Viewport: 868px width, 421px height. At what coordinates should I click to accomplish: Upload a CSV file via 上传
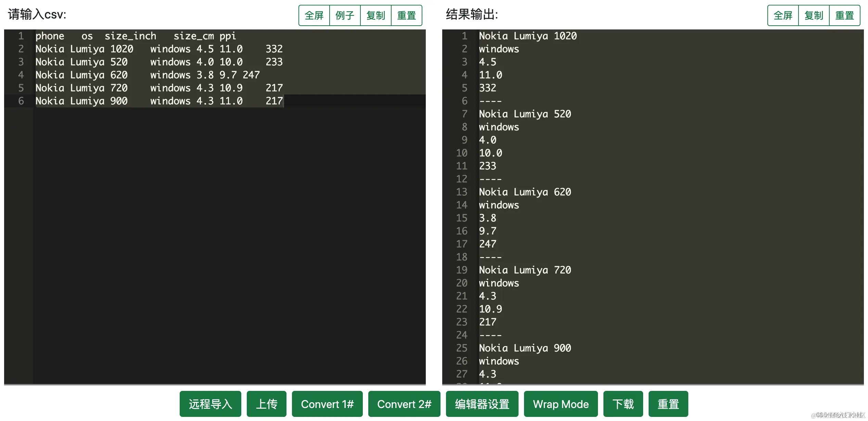pyautogui.click(x=267, y=404)
